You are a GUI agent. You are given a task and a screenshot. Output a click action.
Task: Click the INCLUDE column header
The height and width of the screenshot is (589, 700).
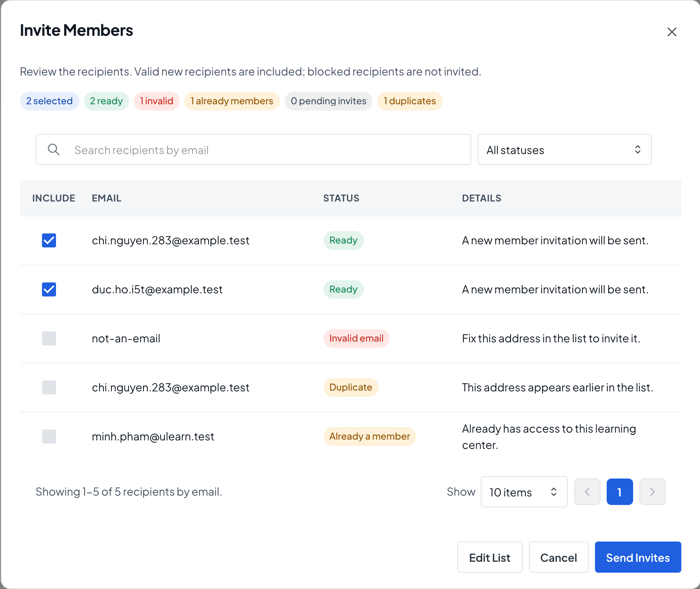pyautogui.click(x=54, y=198)
